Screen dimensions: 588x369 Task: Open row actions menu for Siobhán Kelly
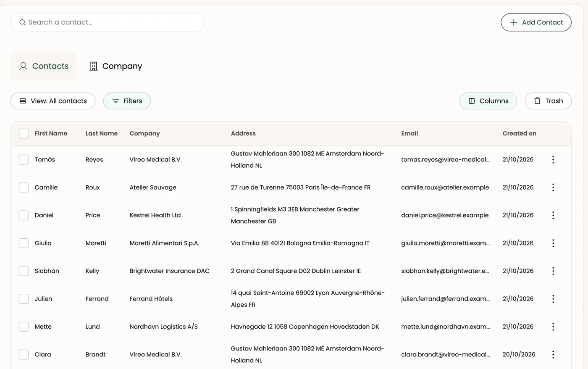point(553,271)
